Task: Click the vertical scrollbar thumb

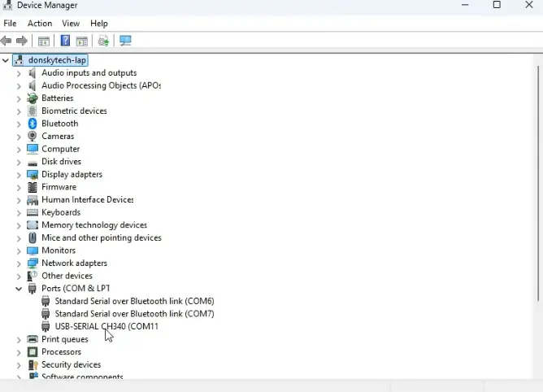Action: 538,183
